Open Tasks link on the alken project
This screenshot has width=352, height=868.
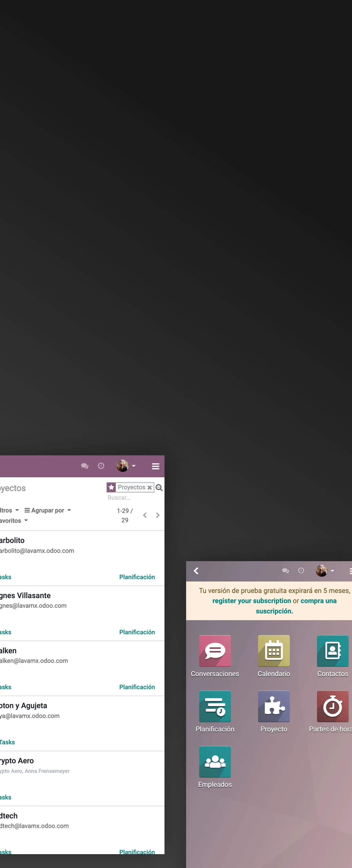pyautogui.click(x=5, y=687)
